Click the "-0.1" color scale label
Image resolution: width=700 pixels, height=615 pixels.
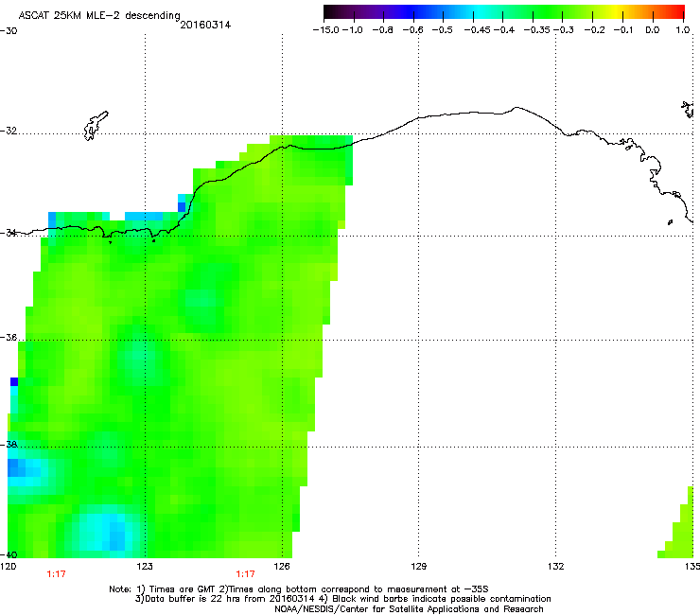pos(623,30)
